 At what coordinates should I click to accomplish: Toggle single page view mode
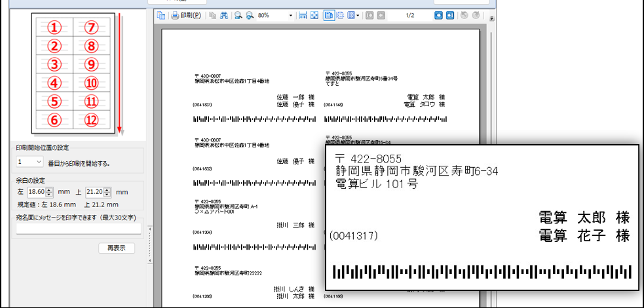point(329,15)
